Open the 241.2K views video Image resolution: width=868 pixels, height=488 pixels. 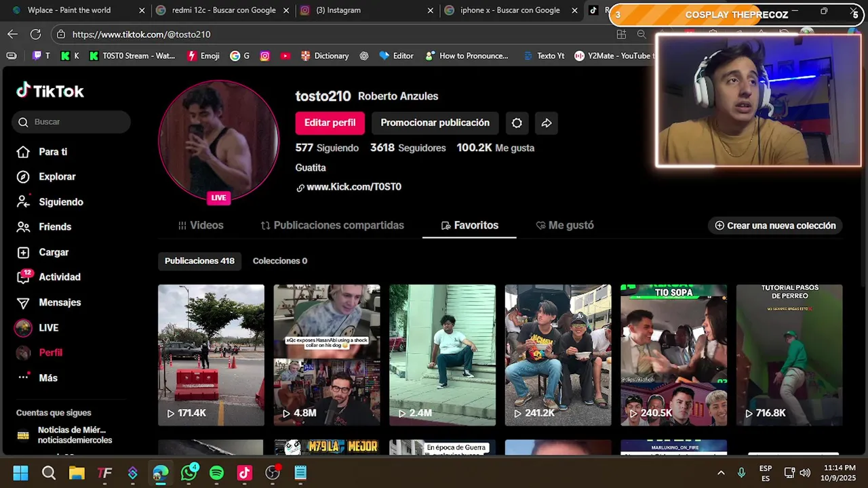(x=558, y=355)
